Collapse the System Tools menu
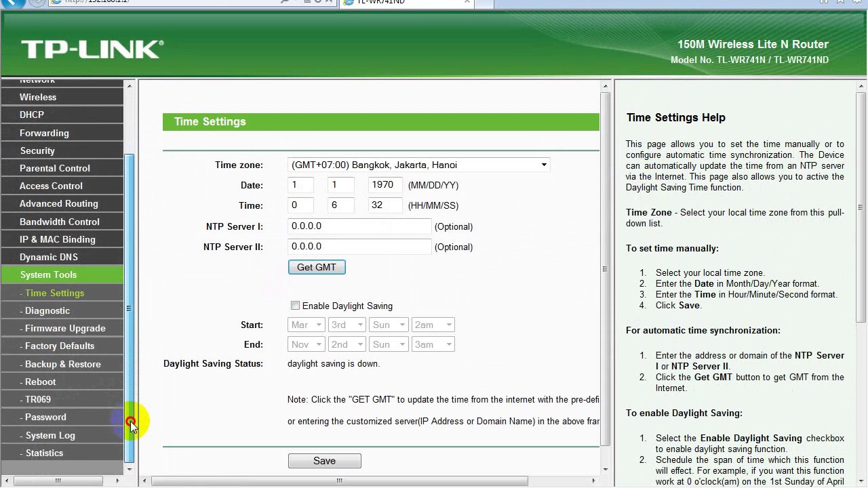 [62, 274]
